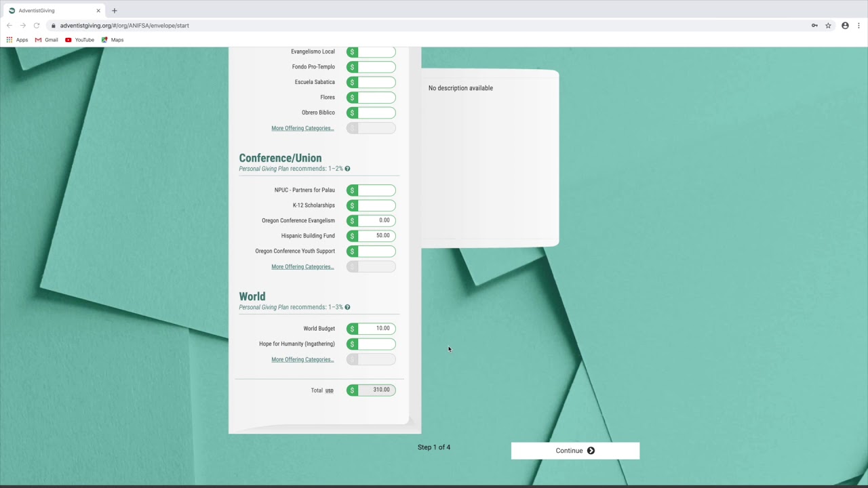Viewport: 868px width, 488px height.
Task: Click the address bar URL
Action: [x=124, y=26]
